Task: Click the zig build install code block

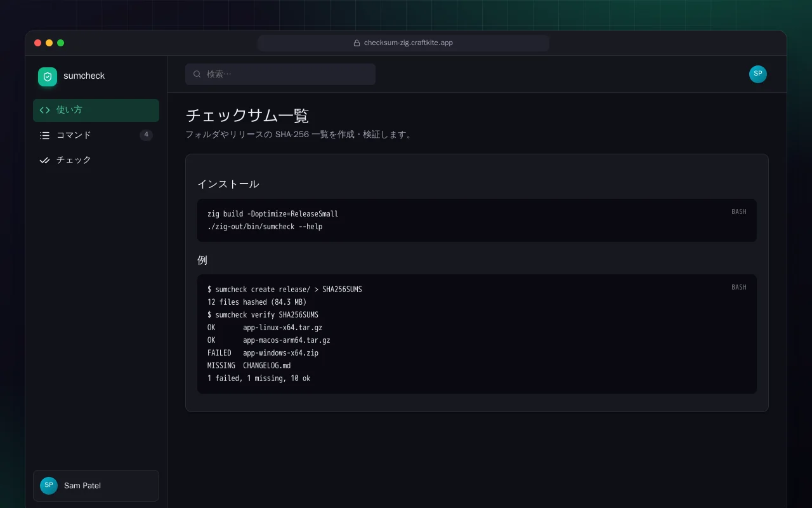Action: [477, 220]
